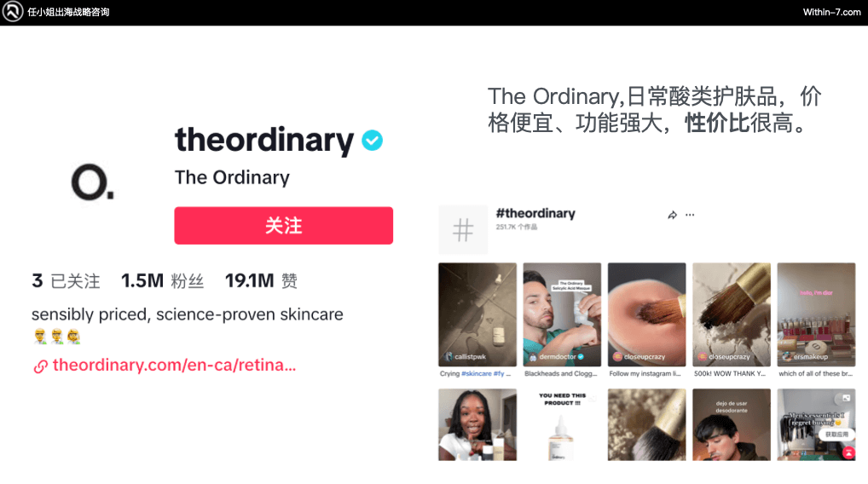The image size is (868, 484).
Task: Click the red icon on the last video thumbnail
Action: click(848, 453)
